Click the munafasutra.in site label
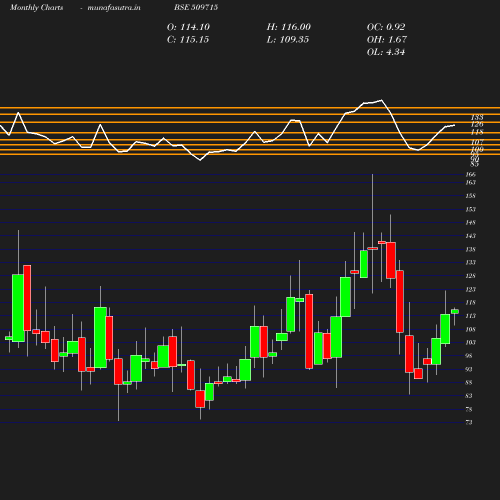 point(114,7)
